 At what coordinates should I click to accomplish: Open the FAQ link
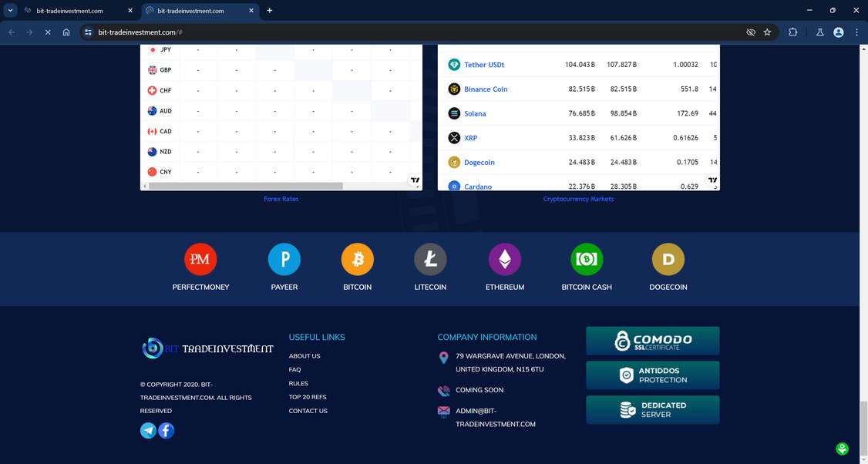click(294, 369)
